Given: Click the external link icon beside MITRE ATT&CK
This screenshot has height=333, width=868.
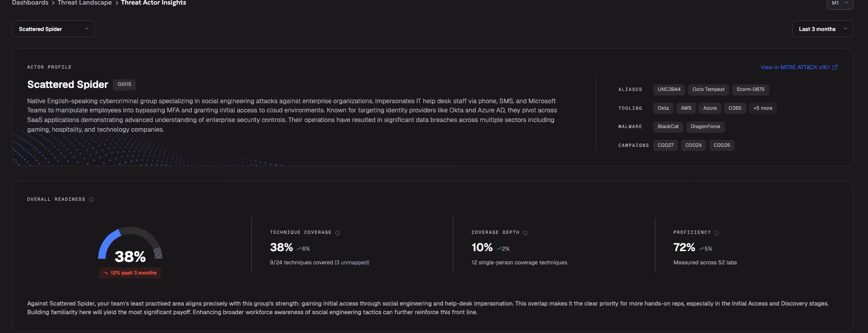Looking at the screenshot, I should (834, 67).
